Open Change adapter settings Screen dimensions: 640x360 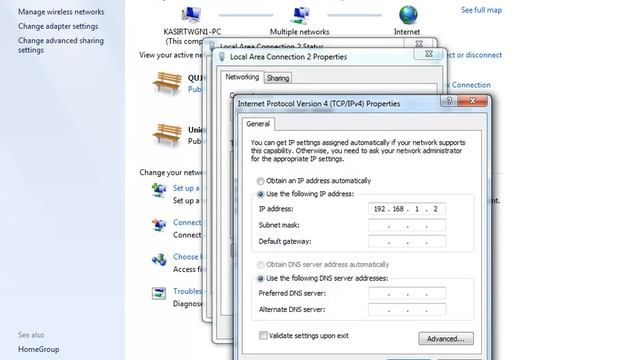(58, 26)
